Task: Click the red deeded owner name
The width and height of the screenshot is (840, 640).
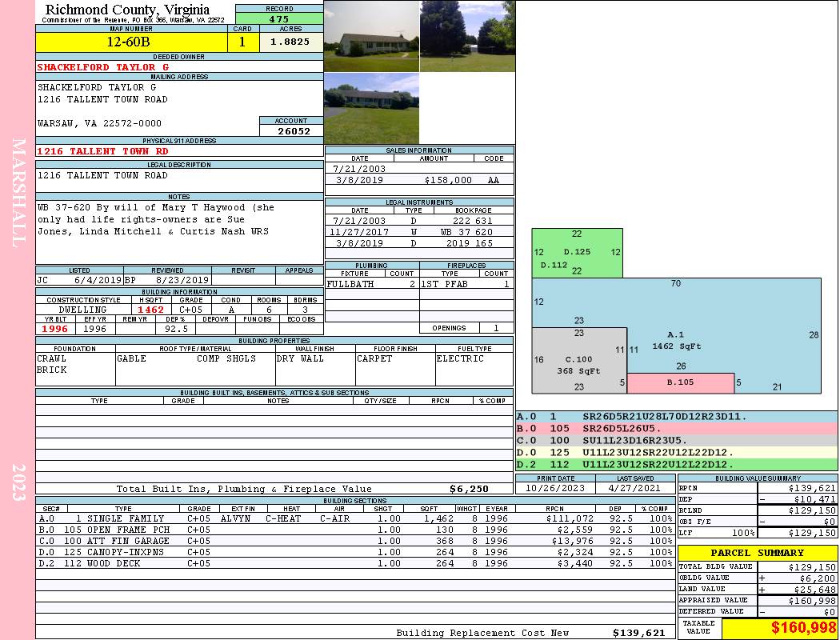Action: pyautogui.click(x=102, y=67)
